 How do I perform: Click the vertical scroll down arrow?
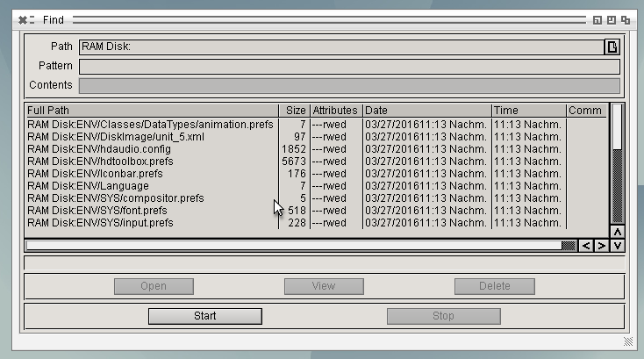617,246
